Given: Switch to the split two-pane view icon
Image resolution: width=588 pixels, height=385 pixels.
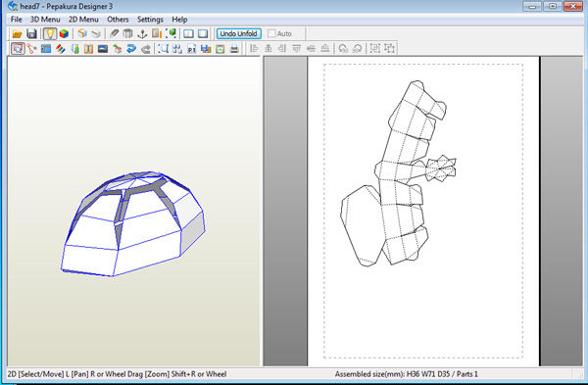Looking at the screenshot, I should [x=188, y=33].
